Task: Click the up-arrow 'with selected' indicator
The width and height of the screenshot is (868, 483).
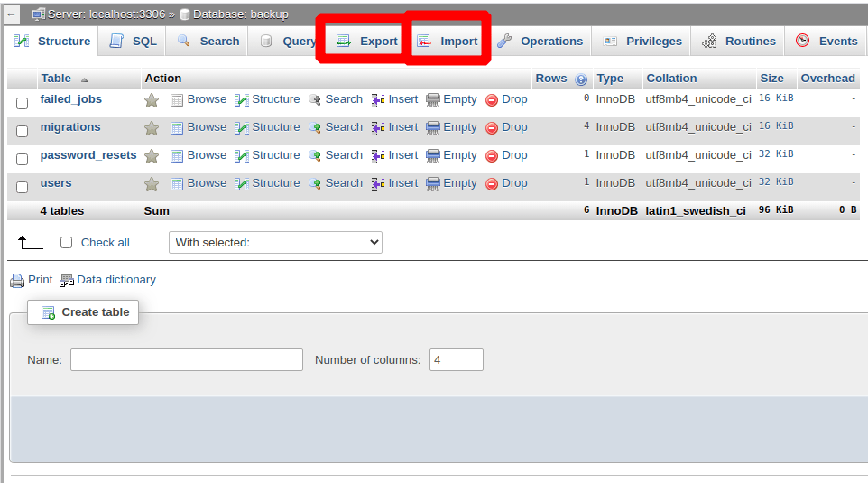Action: coord(30,243)
